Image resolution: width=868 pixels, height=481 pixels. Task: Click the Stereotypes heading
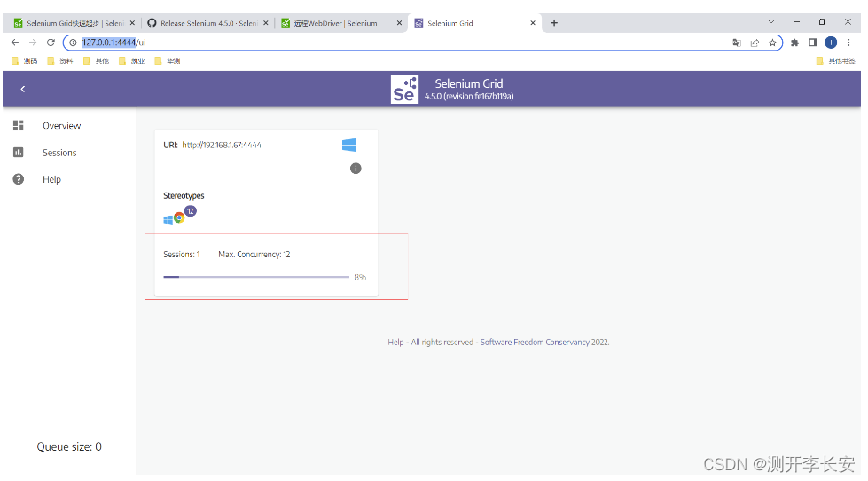click(184, 195)
